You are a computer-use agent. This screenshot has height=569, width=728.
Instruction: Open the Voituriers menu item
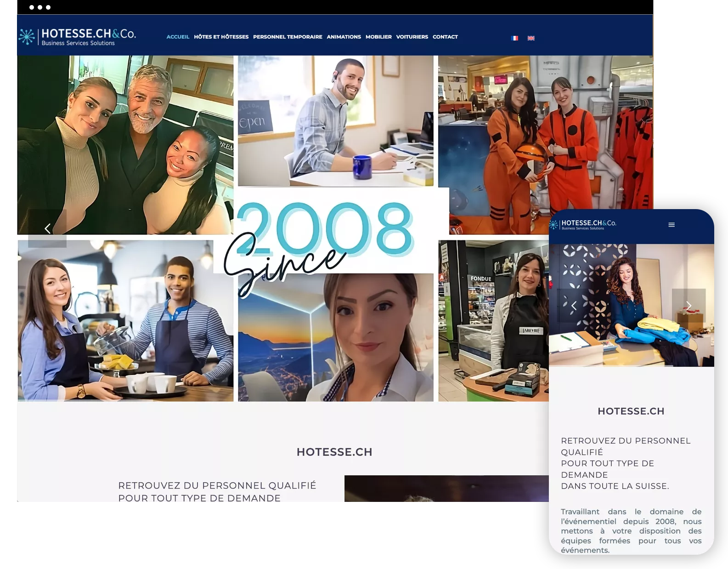pos(412,37)
